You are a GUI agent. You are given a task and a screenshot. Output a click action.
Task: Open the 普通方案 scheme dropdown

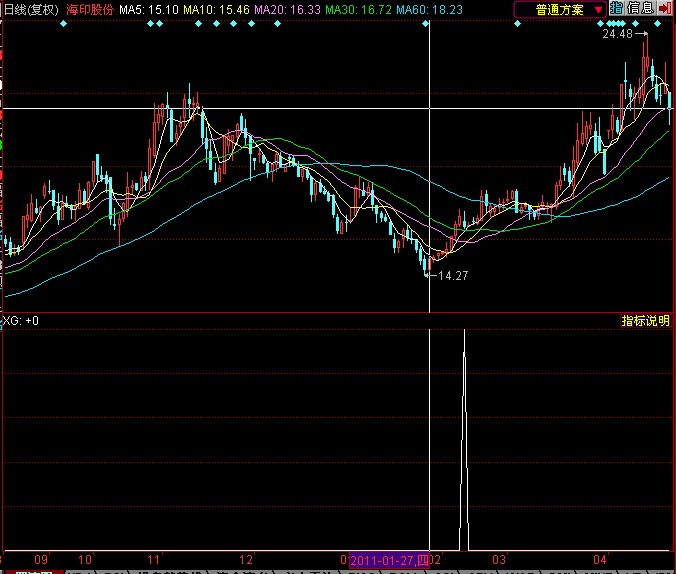[x=559, y=10]
